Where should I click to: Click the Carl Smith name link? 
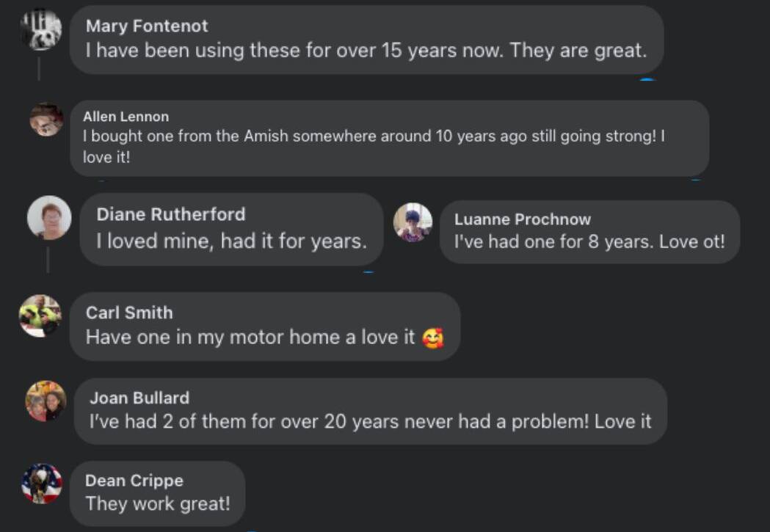point(129,313)
